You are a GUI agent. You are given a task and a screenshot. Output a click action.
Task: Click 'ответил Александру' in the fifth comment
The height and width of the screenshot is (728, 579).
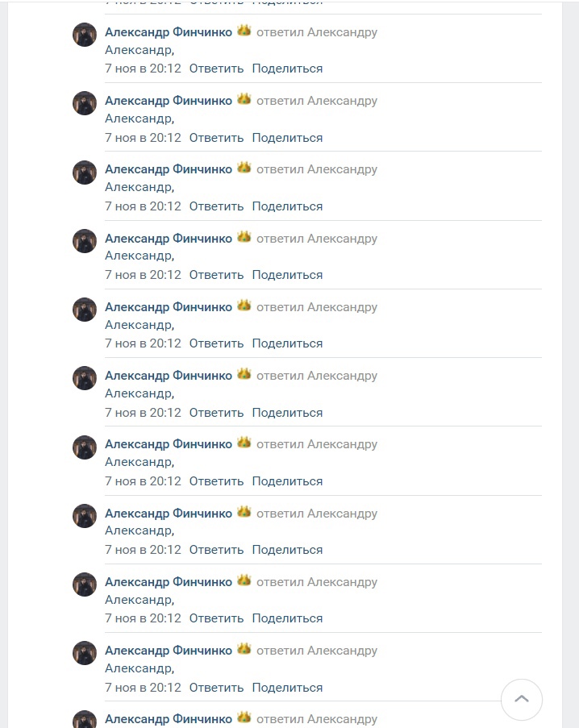click(x=317, y=307)
